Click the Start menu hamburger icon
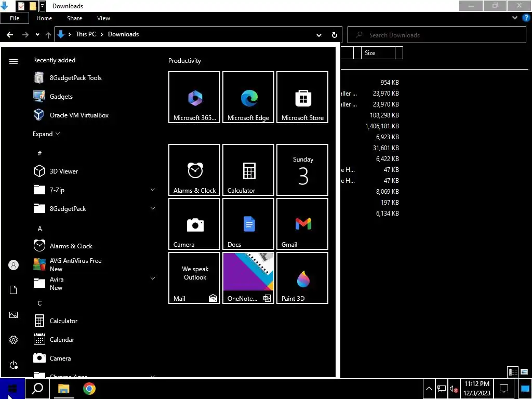This screenshot has width=532, height=399. click(13, 61)
